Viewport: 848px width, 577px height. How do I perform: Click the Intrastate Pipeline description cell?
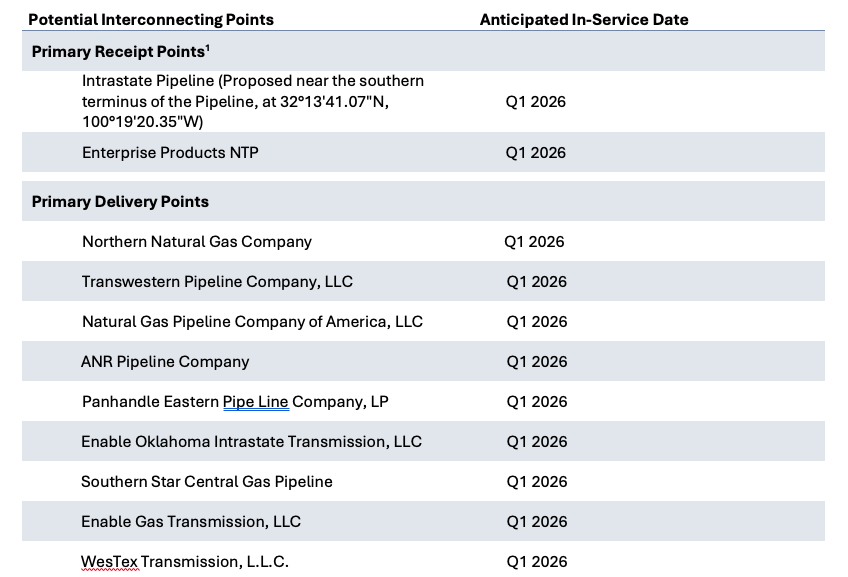click(253, 101)
